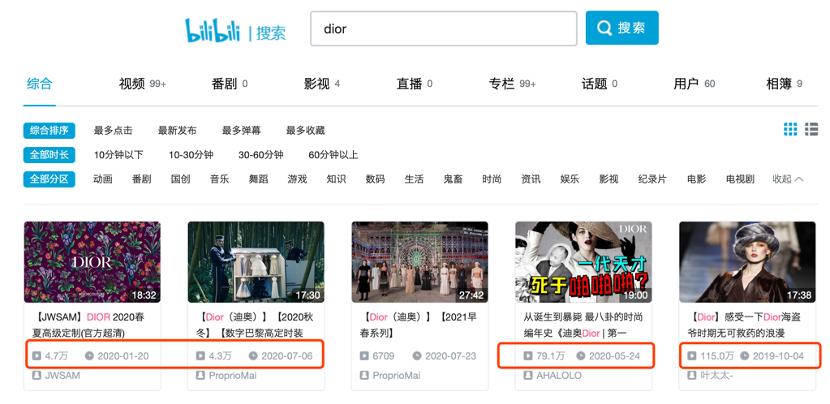Click the uploader icon beside 叶太太-
This screenshot has width=830, height=404.
pyautogui.click(x=691, y=375)
